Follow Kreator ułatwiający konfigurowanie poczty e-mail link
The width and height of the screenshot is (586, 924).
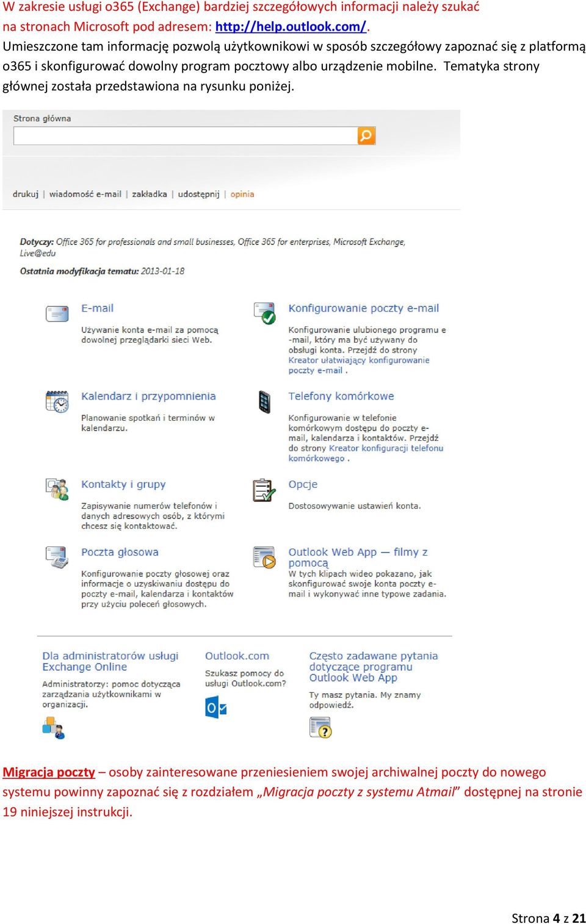pos(359,365)
